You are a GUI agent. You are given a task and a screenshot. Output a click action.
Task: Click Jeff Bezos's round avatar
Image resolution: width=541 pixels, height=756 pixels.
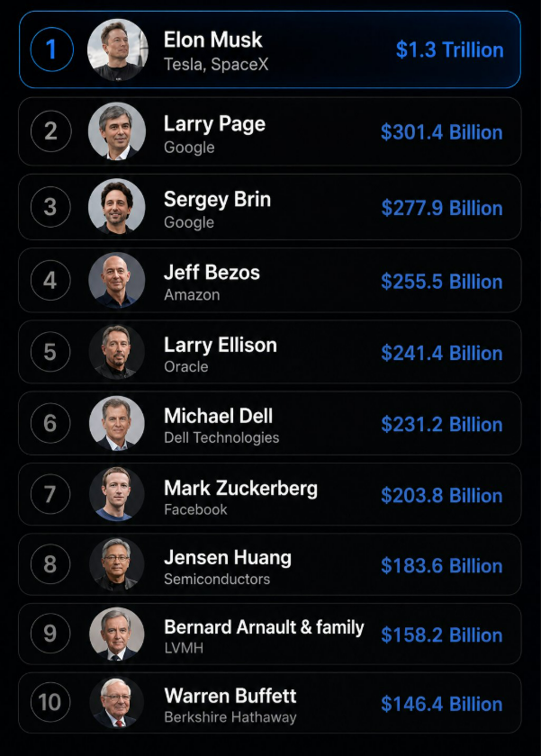117,280
